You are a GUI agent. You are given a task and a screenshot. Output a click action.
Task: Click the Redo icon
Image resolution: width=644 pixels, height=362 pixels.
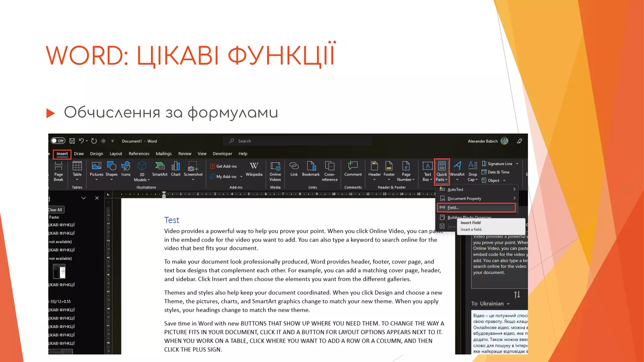94,141
